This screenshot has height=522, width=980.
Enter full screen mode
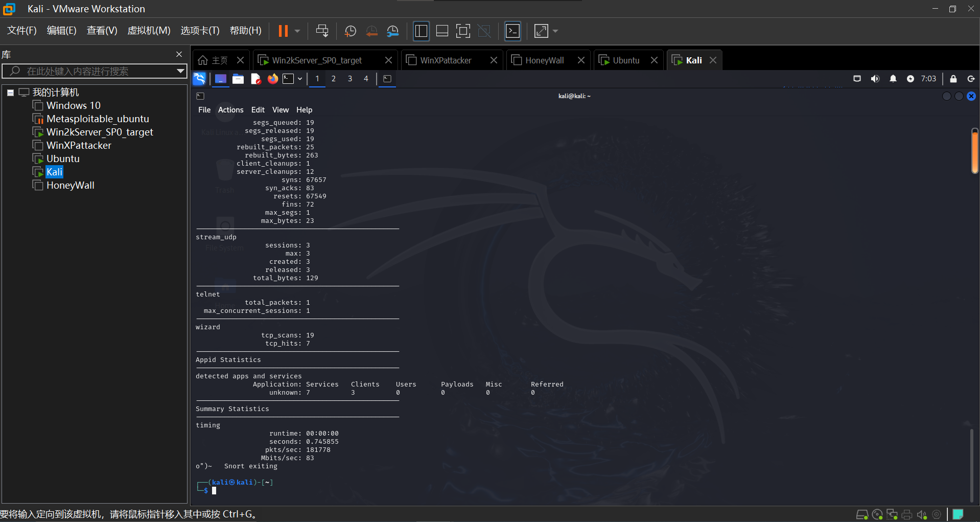click(463, 31)
